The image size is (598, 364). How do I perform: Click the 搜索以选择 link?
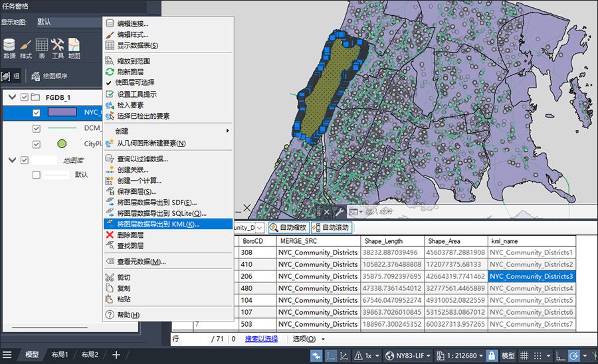pyautogui.click(x=261, y=339)
